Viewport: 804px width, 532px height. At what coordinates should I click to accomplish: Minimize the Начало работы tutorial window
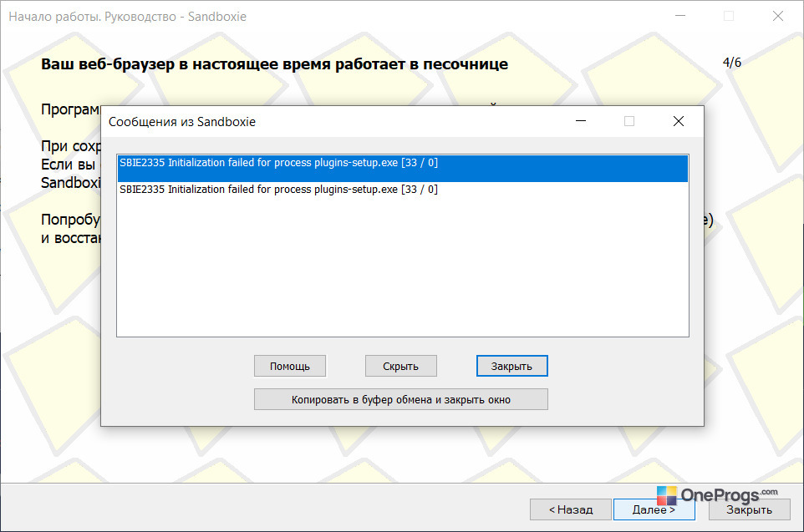point(680,17)
